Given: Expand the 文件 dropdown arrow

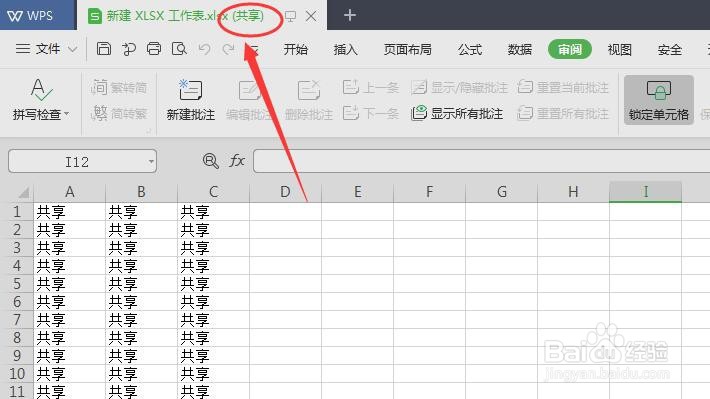Looking at the screenshot, I should tap(72, 49).
